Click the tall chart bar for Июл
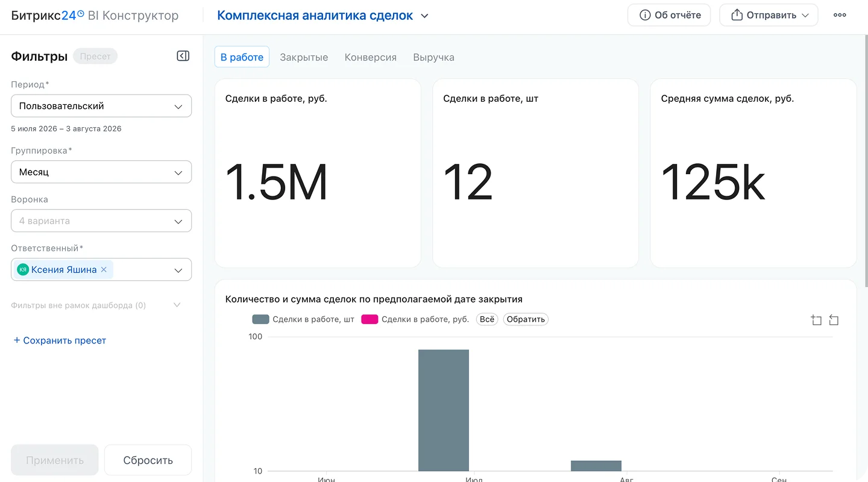 pos(444,410)
